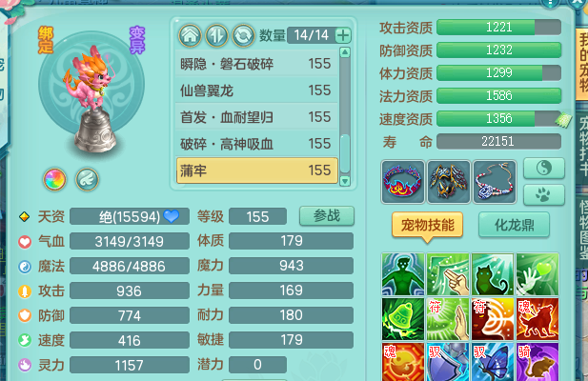This screenshot has width=588, height=381.
Task: Select 仙兽翼龙 in the pet list
Action: [x=257, y=90]
